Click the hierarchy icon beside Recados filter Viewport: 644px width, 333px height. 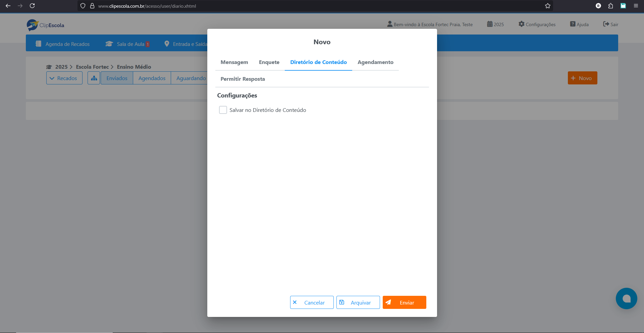pos(94,78)
